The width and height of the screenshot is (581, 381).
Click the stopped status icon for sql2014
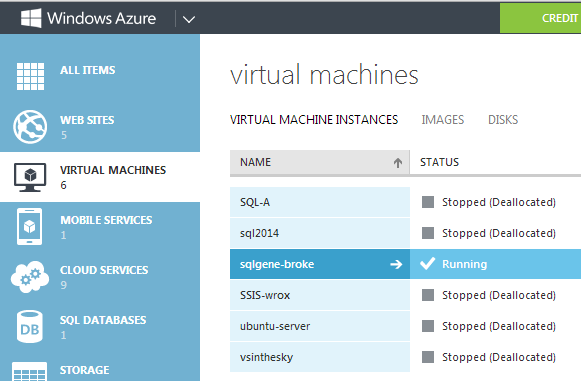pyautogui.click(x=428, y=233)
